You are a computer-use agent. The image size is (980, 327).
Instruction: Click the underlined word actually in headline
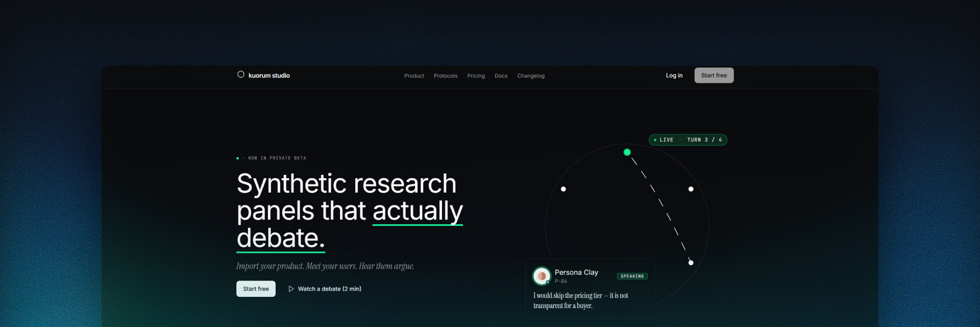click(x=418, y=212)
